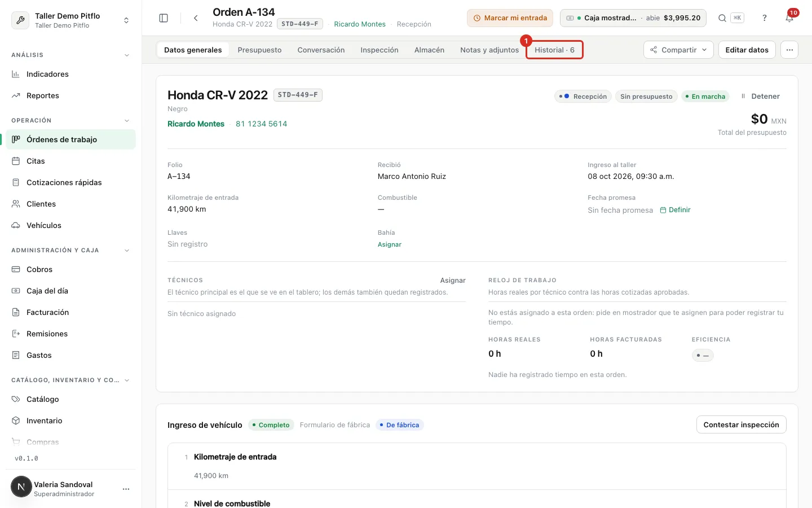Screen dimensions: 812x508
Task: Open Gastos in the sidebar
Action: [x=70, y=355]
